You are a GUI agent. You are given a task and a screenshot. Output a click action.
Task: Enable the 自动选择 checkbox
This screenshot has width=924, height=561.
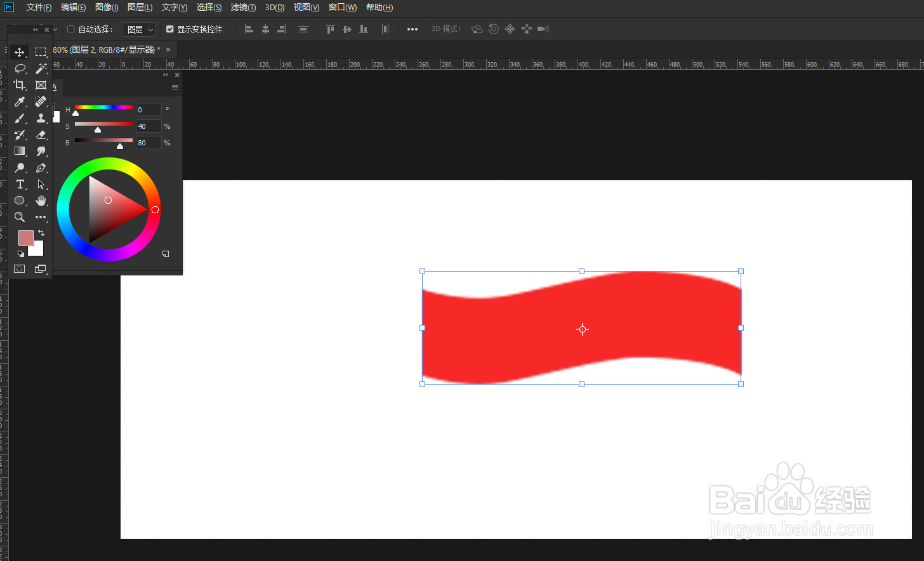tap(71, 29)
